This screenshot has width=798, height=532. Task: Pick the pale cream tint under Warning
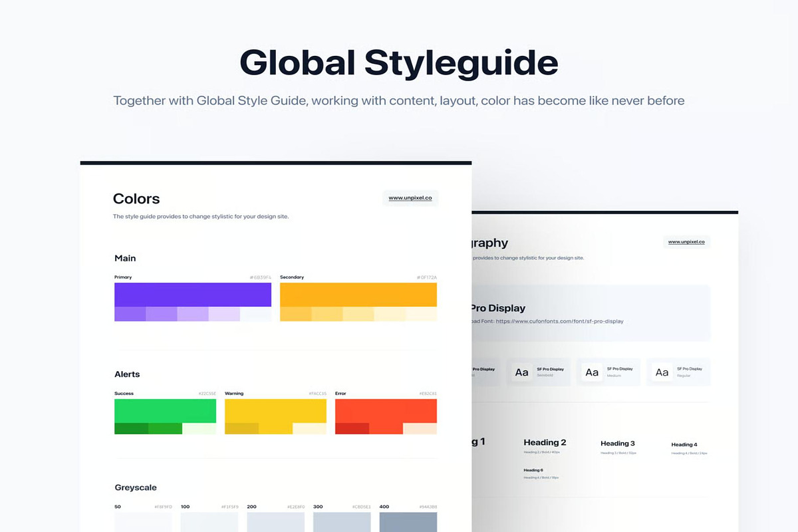[x=309, y=428]
